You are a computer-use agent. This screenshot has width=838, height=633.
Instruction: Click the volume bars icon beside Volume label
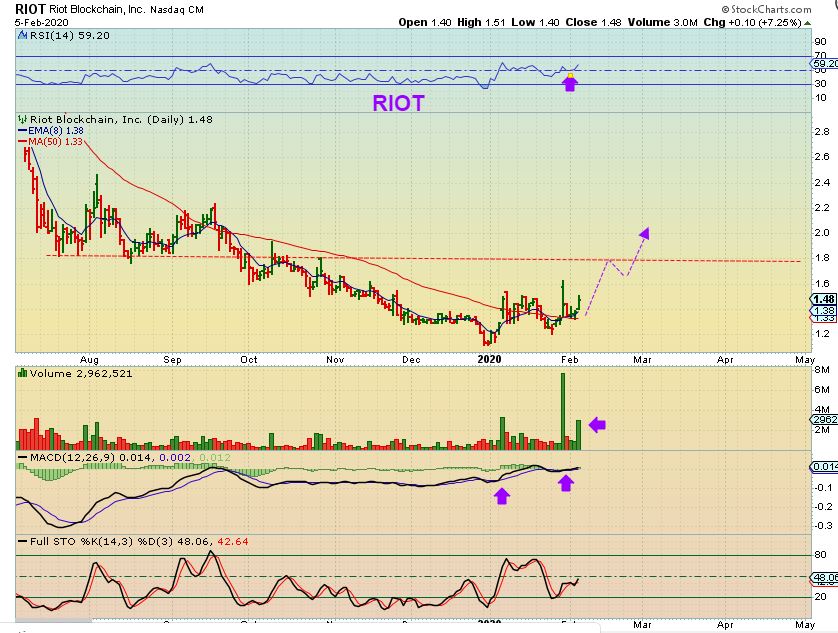[22, 373]
